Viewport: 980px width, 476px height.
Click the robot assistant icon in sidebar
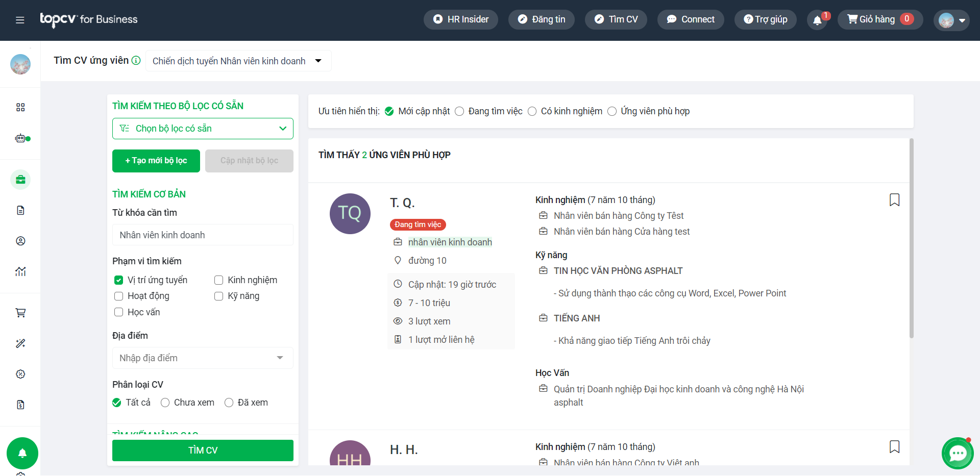(x=20, y=138)
